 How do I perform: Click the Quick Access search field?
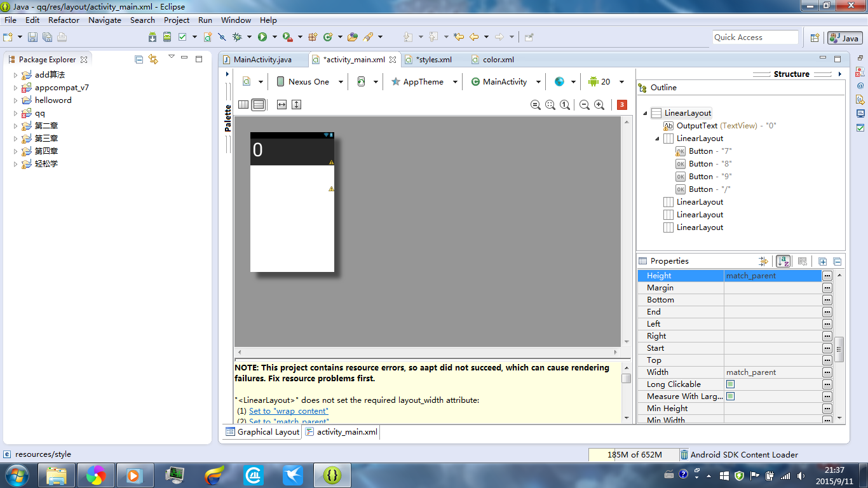pos(755,37)
